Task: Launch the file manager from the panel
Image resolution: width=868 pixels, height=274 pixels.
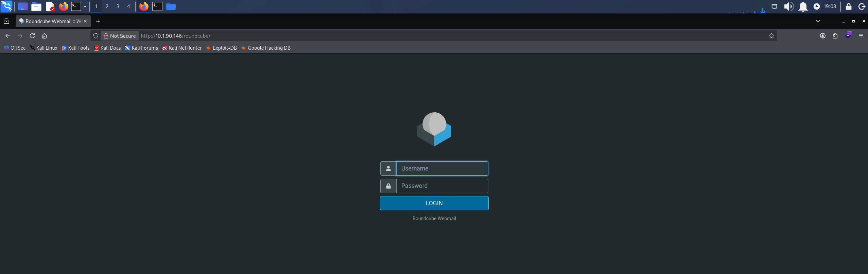Action: click(36, 6)
